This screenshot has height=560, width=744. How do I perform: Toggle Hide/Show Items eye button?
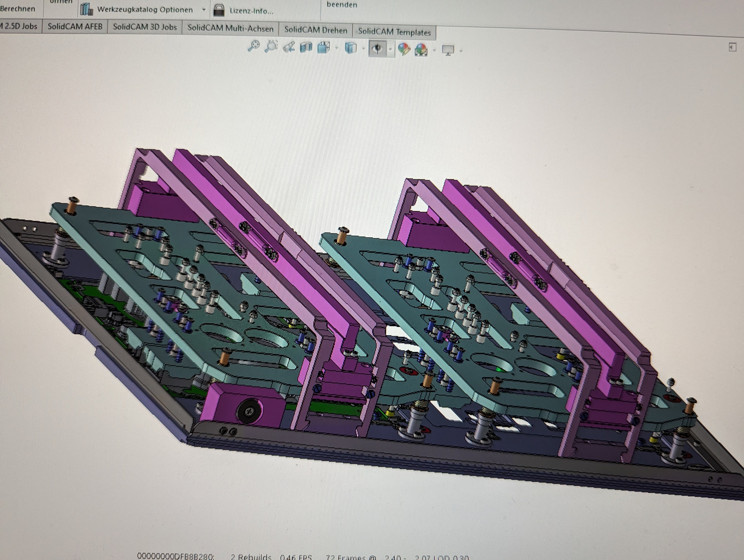coord(377,49)
